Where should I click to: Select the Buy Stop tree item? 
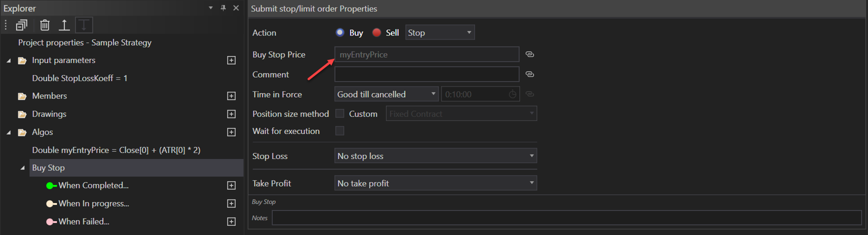pos(48,168)
